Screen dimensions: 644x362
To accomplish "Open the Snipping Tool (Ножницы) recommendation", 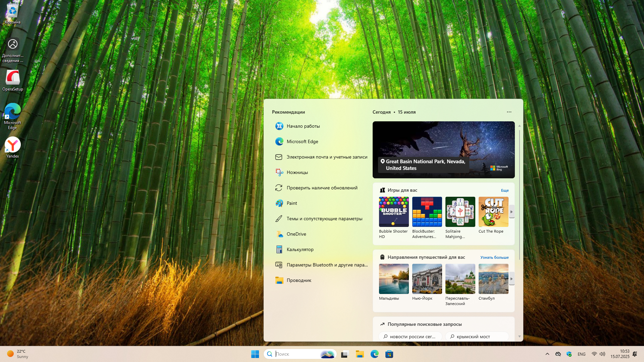I will coord(297,172).
